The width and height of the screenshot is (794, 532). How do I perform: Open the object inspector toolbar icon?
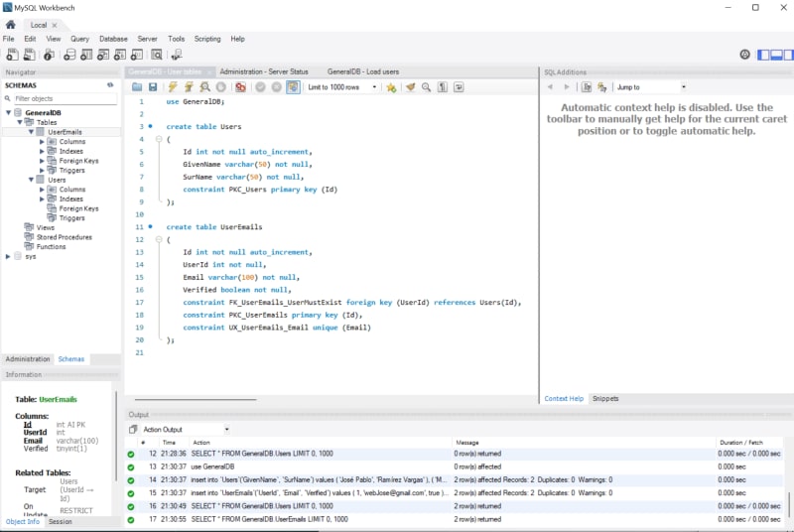pyautogui.click(x=49, y=55)
